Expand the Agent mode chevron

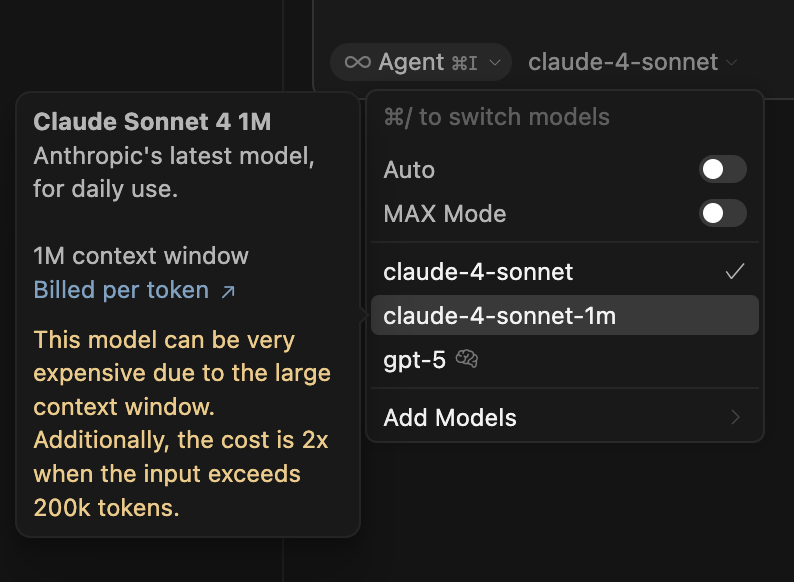click(495, 63)
